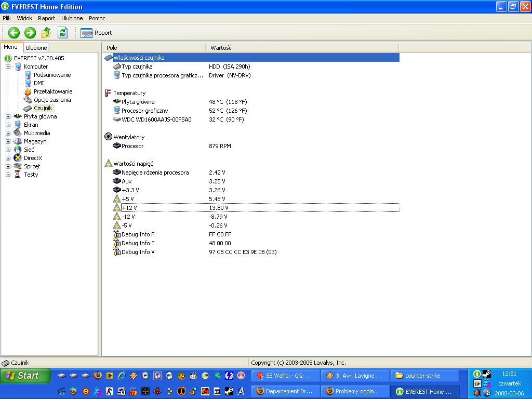This screenshot has height=399, width=532.
Task: Expand the Magazyn tree node
Action: click(x=8, y=141)
